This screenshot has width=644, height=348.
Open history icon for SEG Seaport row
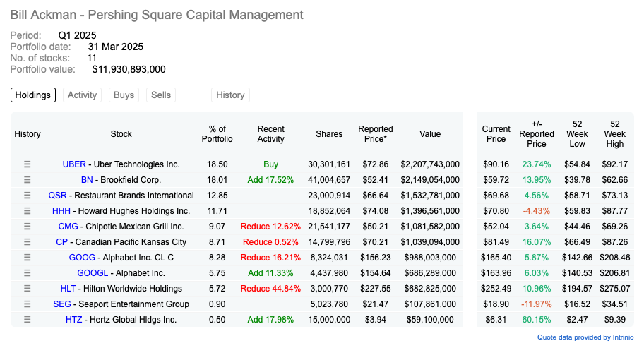(27, 304)
